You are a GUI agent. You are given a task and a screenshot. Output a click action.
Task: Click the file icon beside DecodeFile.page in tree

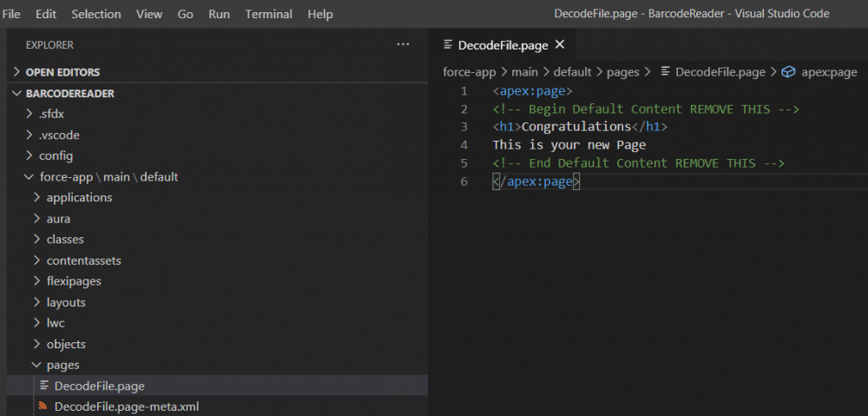click(x=43, y=386)
